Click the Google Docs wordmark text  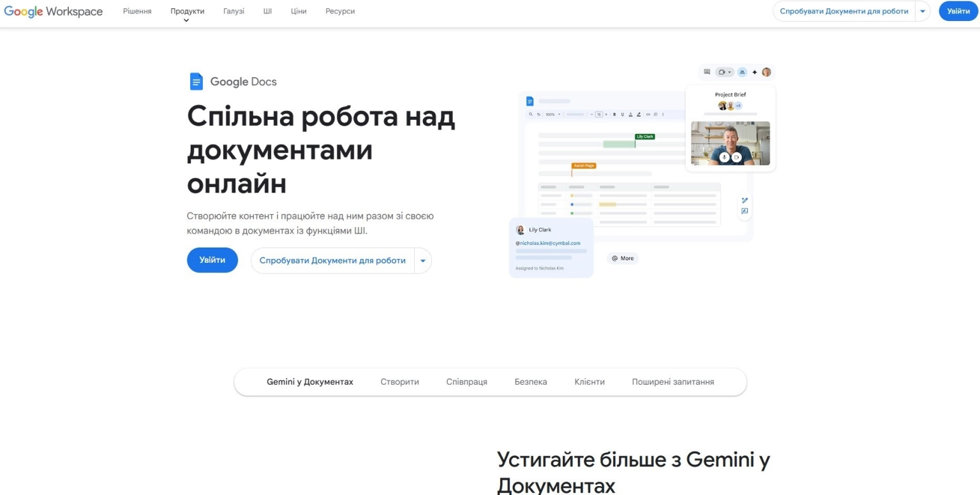click(x=243, y=82)
